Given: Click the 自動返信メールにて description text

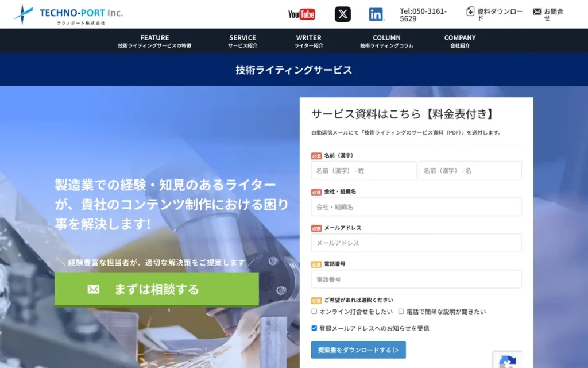Looking at the screenshot, I should point(407,133).
